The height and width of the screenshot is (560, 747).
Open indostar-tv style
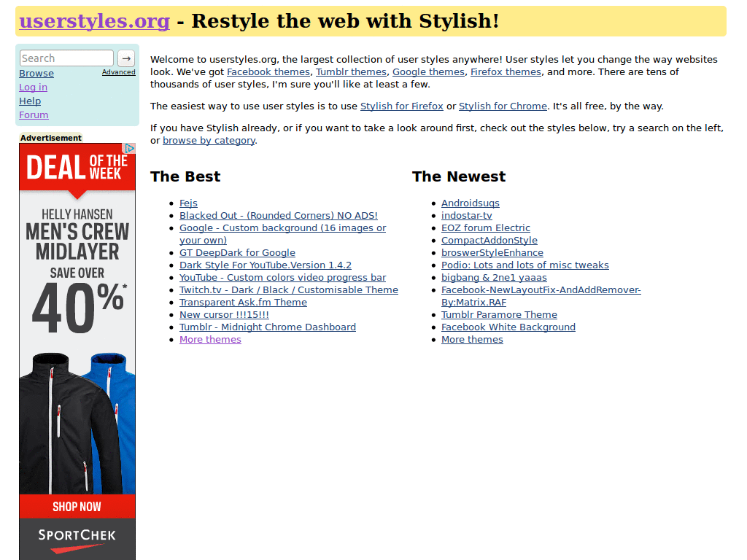click(x=466, y=216)
